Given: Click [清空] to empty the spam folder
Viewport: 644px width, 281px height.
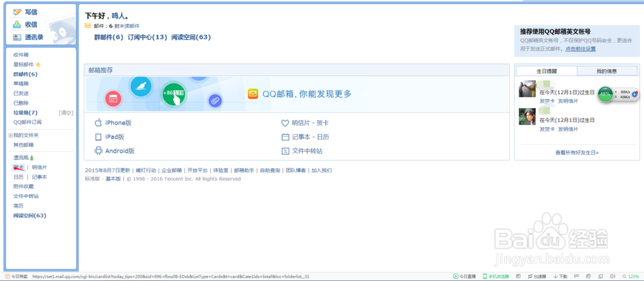Looking at the screenshot, I should pyautogui.click(x=66, y=113).
